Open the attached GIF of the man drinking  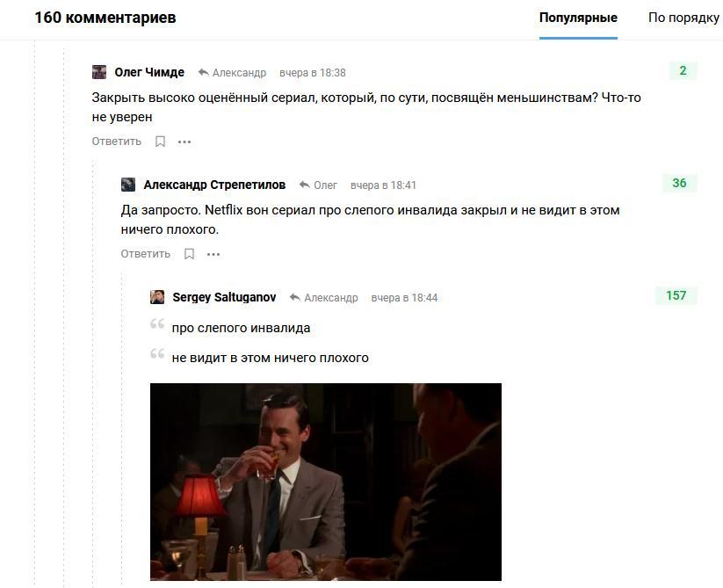[326, 482]
